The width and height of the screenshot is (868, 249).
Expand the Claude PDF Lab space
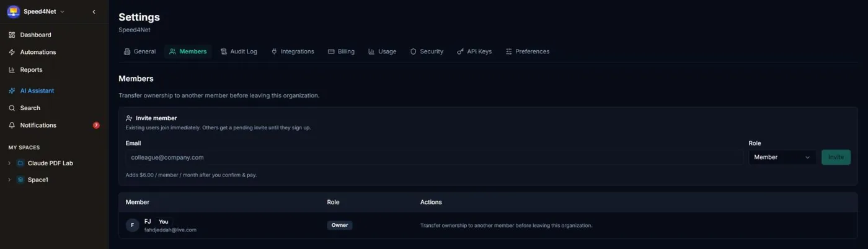(x=9, y=163)
